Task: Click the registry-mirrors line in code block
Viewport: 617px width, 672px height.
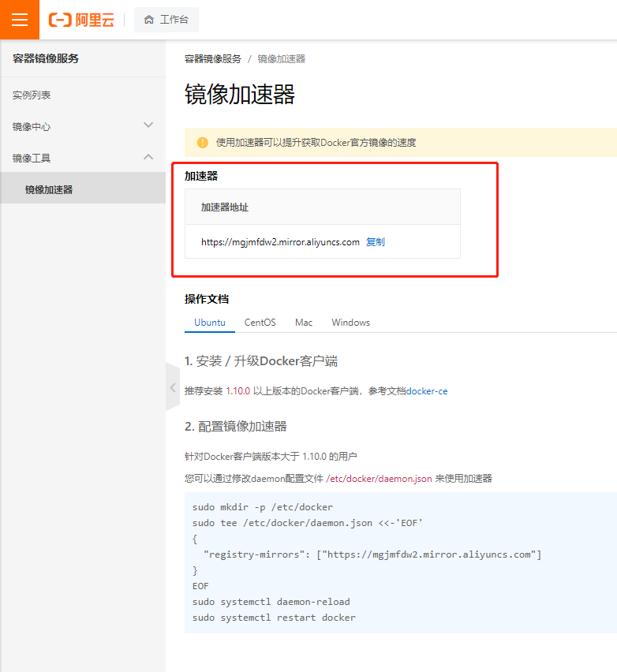Action: (x=372, y=554)
